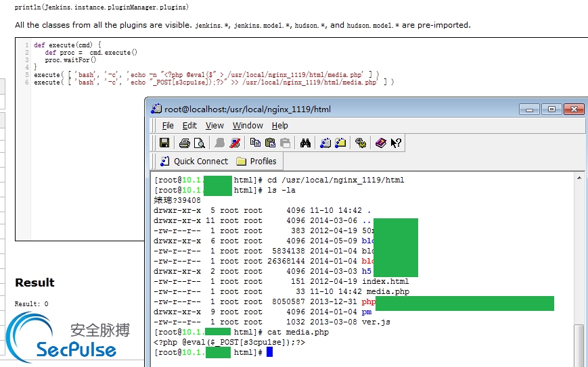Click the greyed-out Paste Selection icon
The width and height of the screenshot is (588, 367).
coord(286,143)
